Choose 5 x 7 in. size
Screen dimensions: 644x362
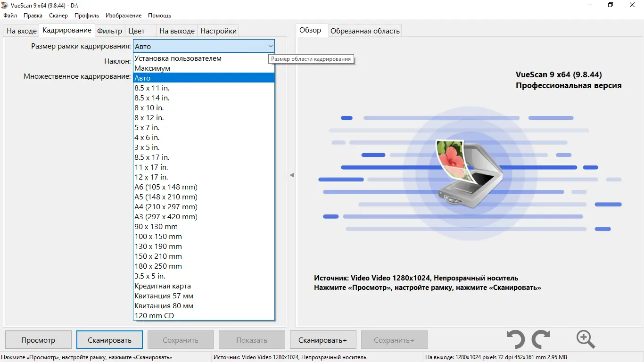tap(204, 127)
